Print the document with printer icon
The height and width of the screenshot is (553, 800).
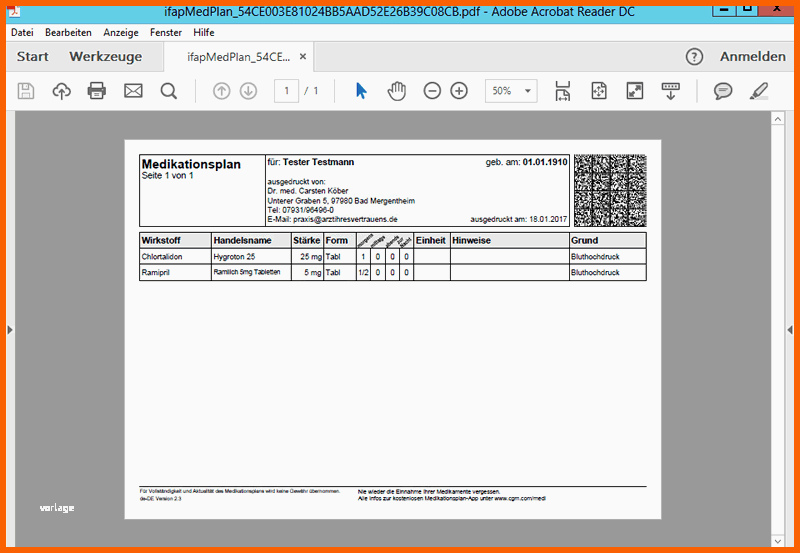(x=96, y=91)
